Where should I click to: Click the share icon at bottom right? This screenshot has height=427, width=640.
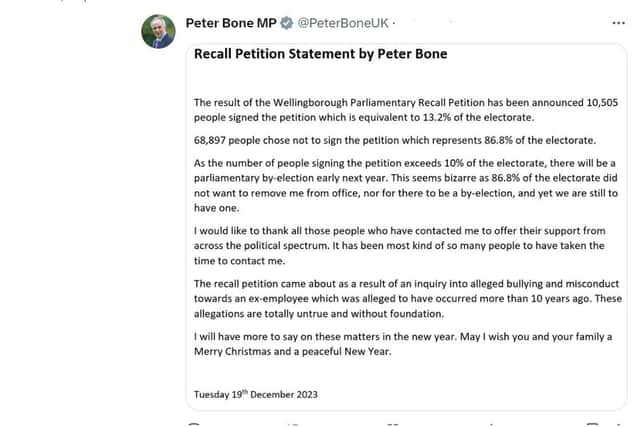coord(615,424)
